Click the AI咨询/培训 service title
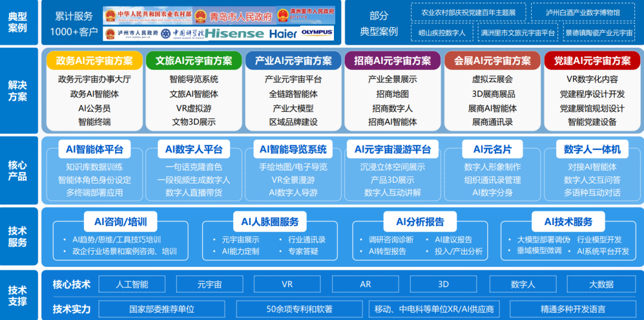The width and height of the screenshot is (644, 320). [120, 222]
